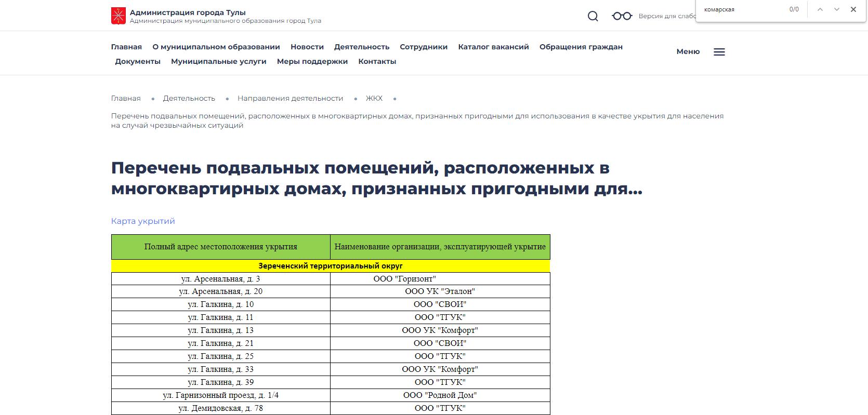868x415 pixels.
Task: Go to next find result arrow
Action: [836, 9]
